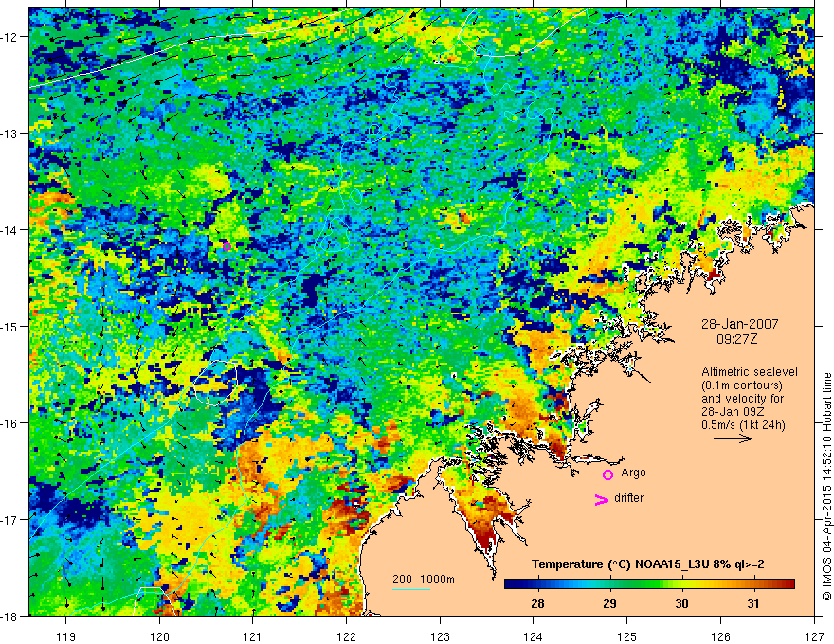Click the magenta drifter arrowhead legend symbol
This screenshot has height=644, width=834.
tap(602, 500)
